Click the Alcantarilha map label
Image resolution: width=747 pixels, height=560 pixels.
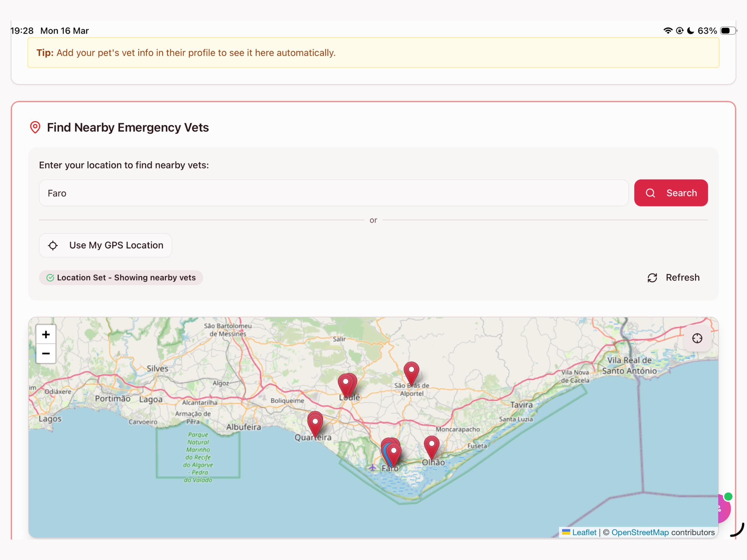coord(200,402)
